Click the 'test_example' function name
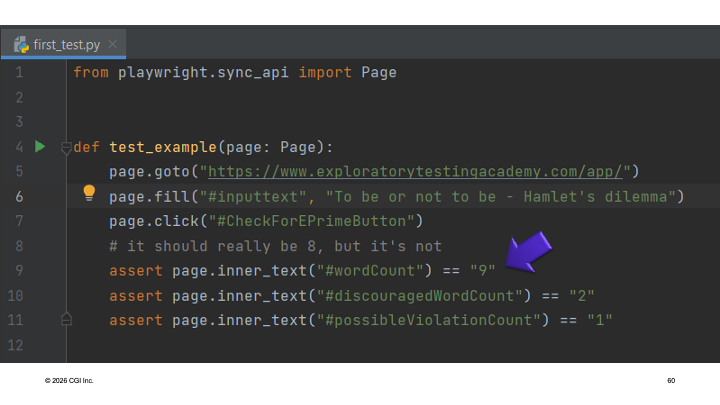 [x=163, y=147]
